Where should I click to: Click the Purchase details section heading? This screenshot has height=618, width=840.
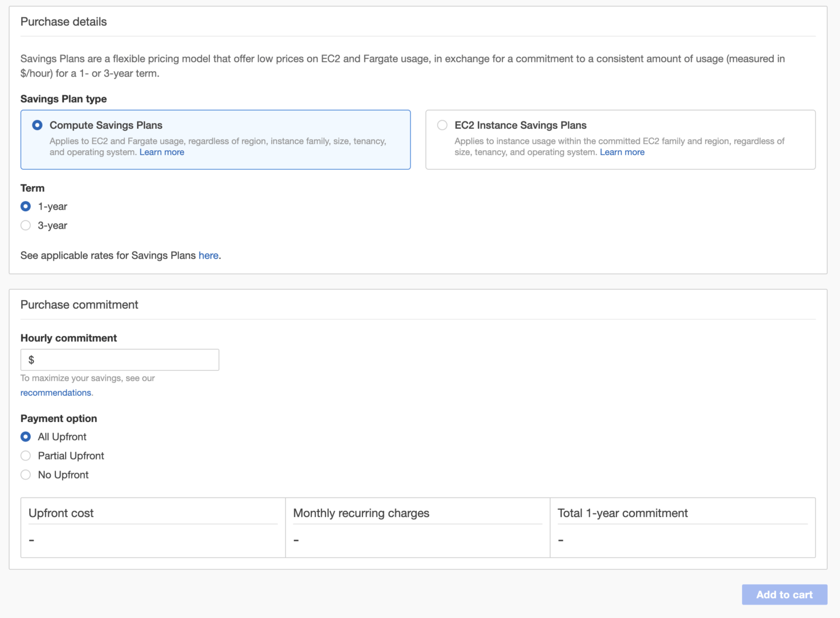pyautogui.click(x=64, y=22)
